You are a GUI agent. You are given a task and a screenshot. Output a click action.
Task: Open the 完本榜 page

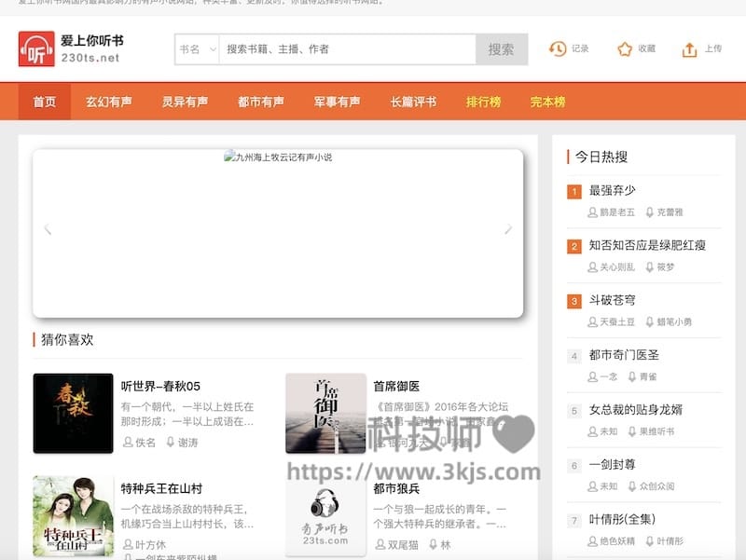[x=547, y=102]
